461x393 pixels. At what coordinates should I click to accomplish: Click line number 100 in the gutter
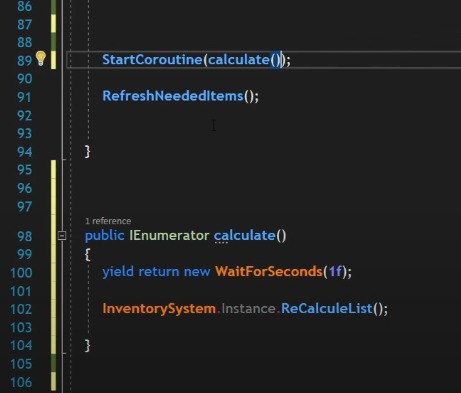pos(21,273)
